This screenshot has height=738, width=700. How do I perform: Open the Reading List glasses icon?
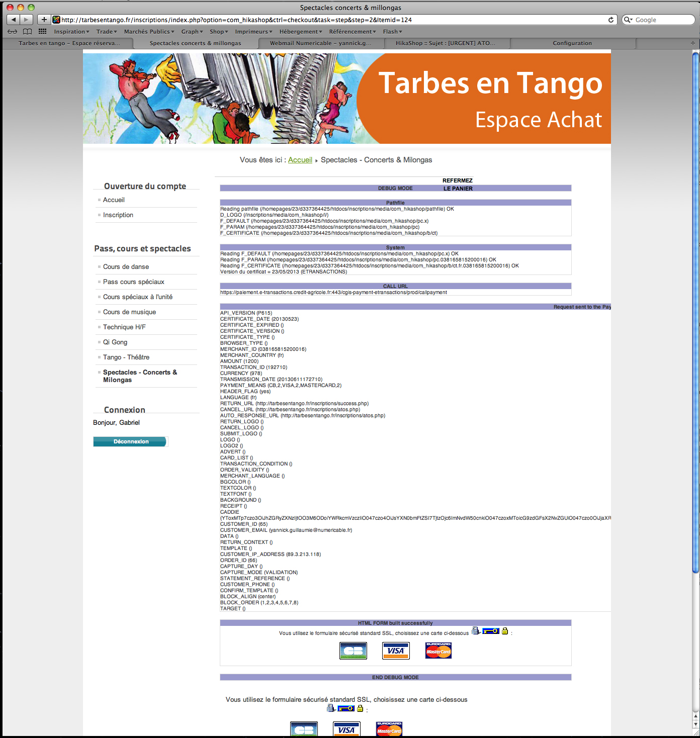13,32
